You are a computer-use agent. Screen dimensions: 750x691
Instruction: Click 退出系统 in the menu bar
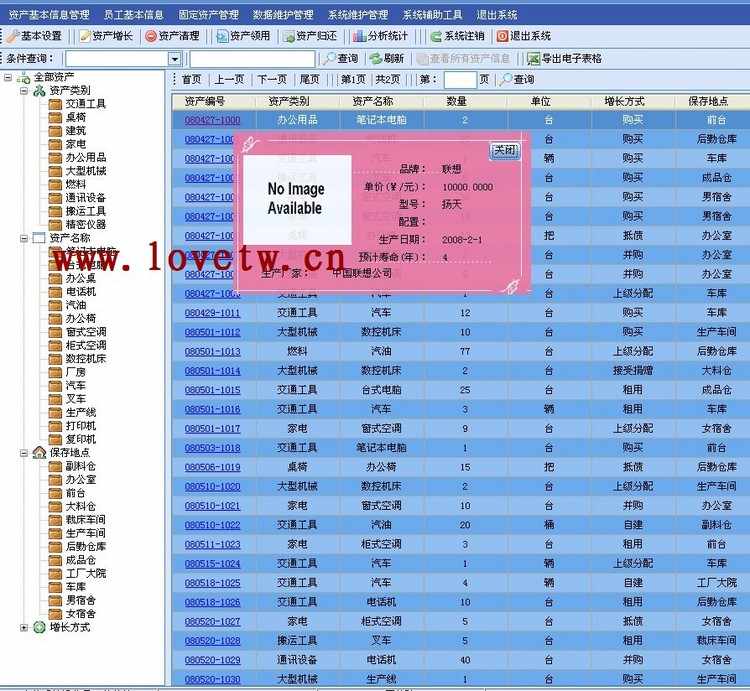point(496,15)
